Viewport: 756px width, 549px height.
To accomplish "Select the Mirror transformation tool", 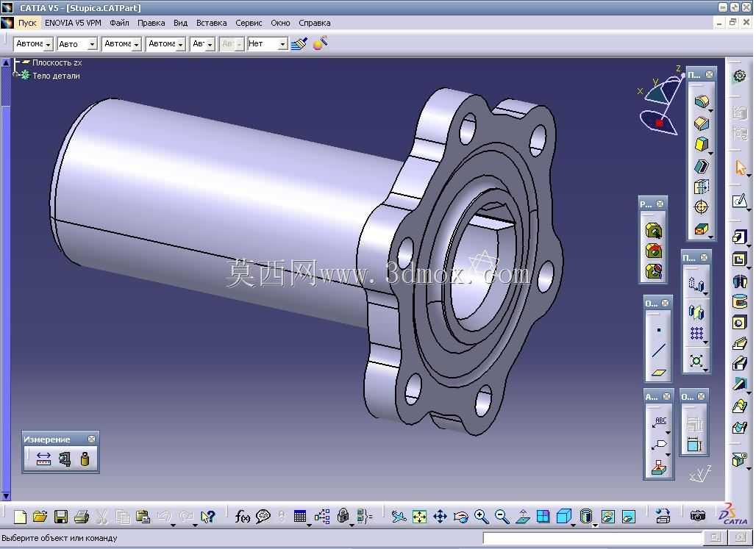I will pos(696,312).
